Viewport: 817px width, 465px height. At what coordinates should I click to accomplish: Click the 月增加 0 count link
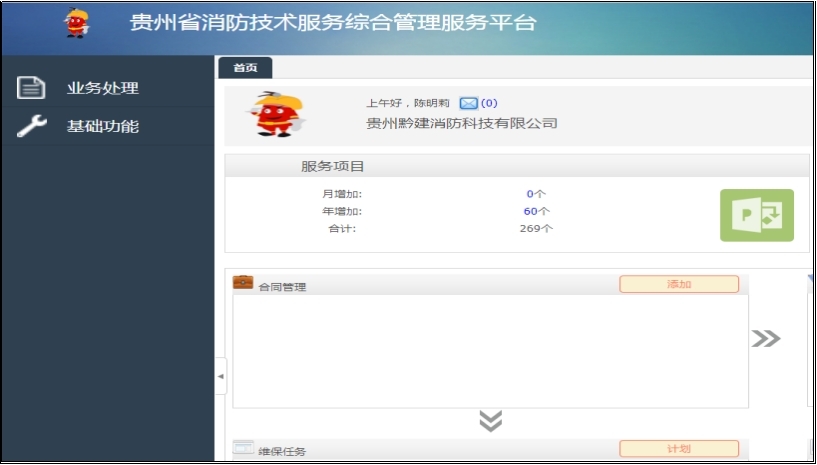click(530, 194)
